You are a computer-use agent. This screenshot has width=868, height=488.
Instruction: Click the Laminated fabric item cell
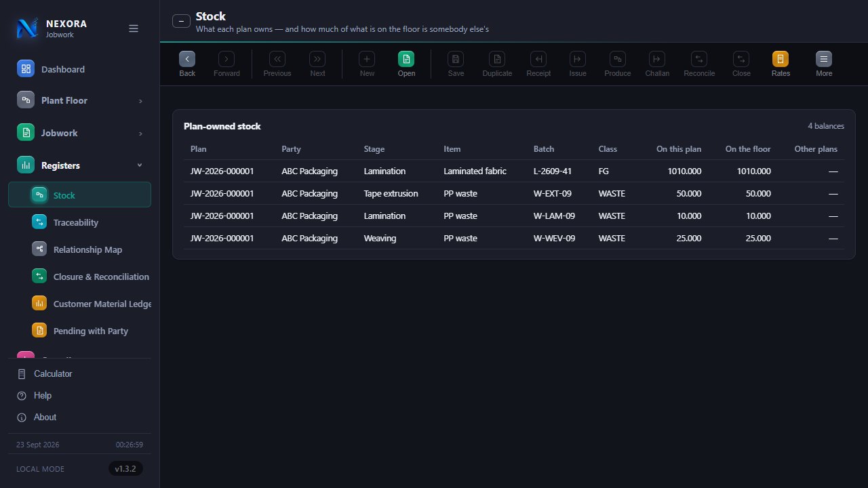click(x=475, y=171)
